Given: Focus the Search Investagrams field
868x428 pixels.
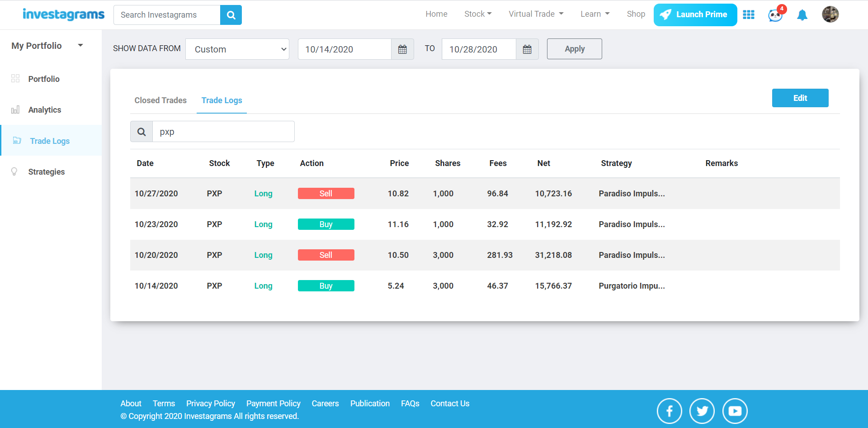Looking at the screenshot, I should [x=167, y=15].
